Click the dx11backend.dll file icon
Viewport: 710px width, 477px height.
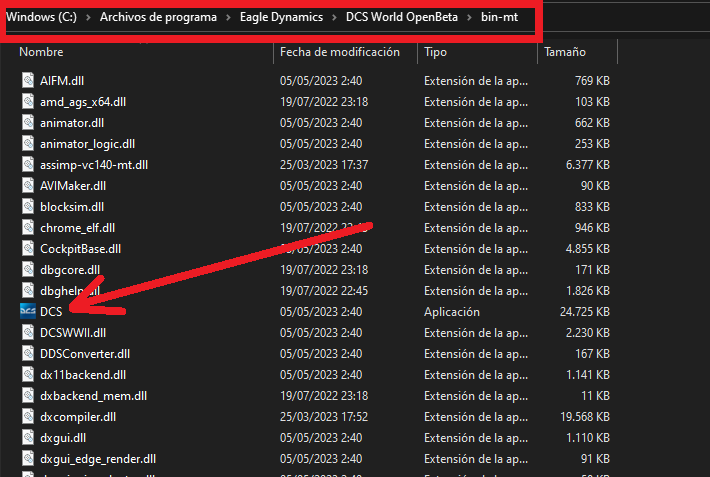coord(28,374)
